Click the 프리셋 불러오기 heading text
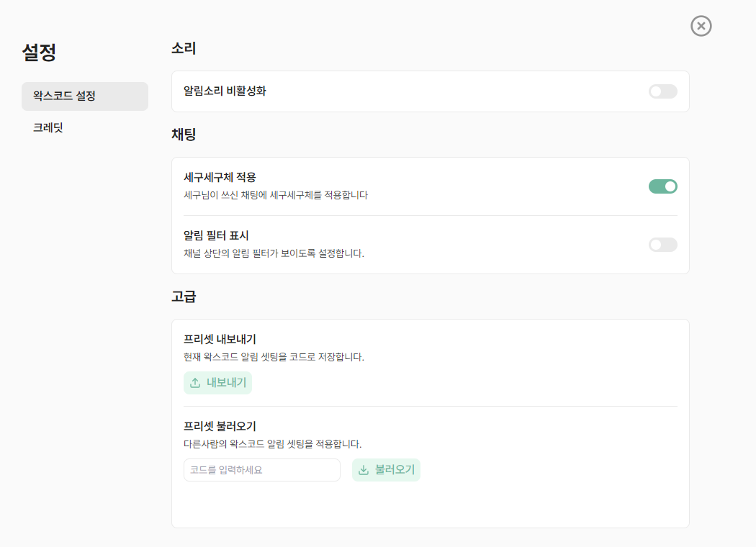756x547 pixels. [x=220, y=426]
